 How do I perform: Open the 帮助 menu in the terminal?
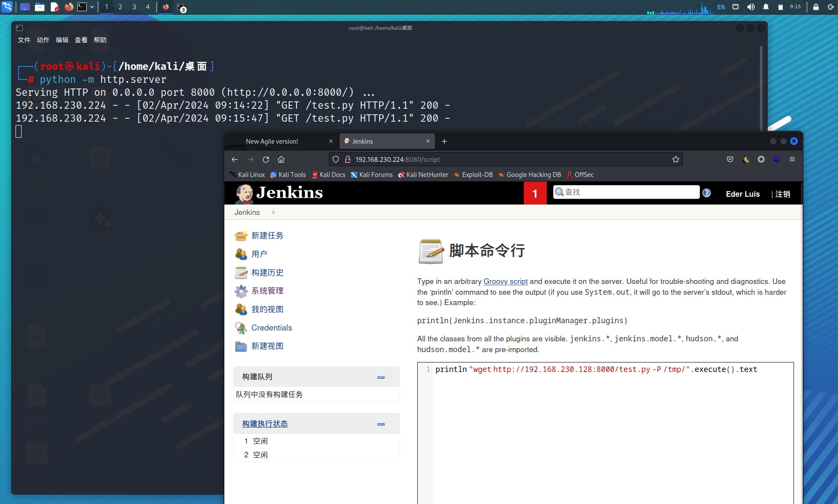(100, 40)
